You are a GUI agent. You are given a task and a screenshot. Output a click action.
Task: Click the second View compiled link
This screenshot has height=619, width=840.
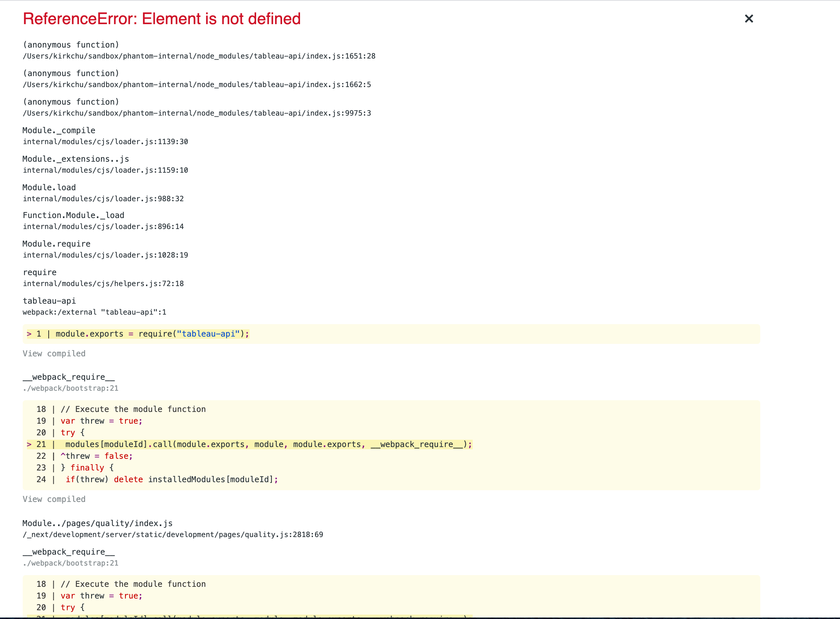point(53,499)
